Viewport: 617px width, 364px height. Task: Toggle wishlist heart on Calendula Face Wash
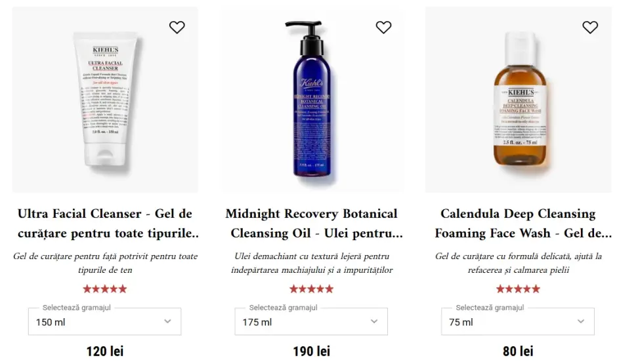pyautogui.click(x=590, y=27)
